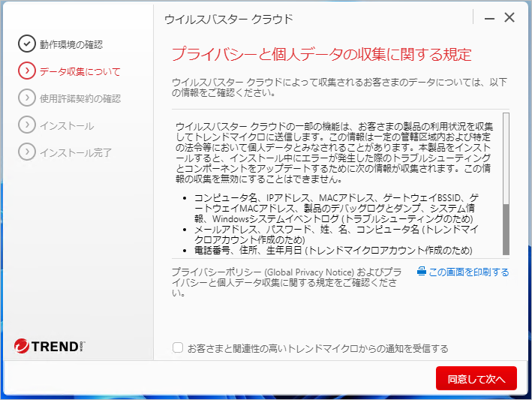Select the 動作環境の確認 step label
Screen dimensions: 532x400
[71, 44]
